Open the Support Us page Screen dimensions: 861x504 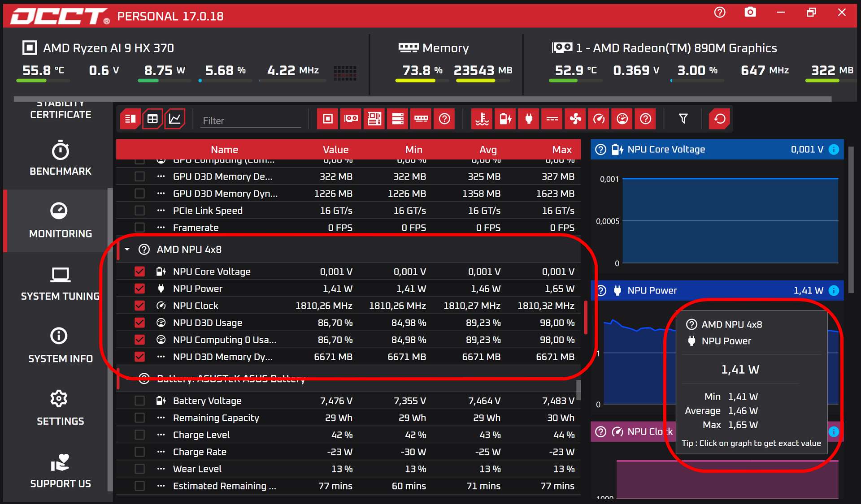click(x=61, y=471)
